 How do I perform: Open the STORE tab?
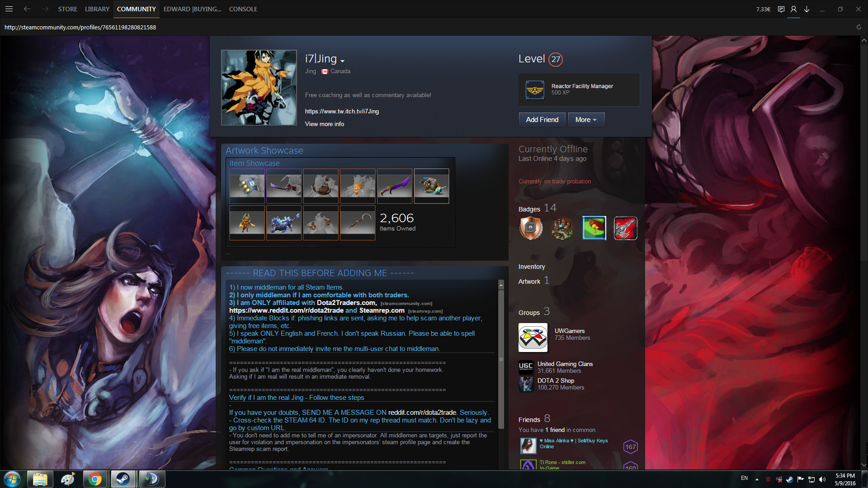click(x=67, y=9)
